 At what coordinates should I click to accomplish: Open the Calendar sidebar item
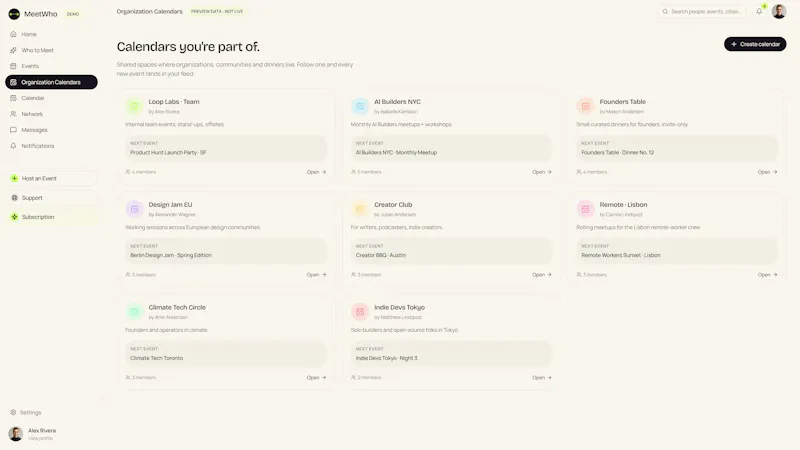pos(51,98)
